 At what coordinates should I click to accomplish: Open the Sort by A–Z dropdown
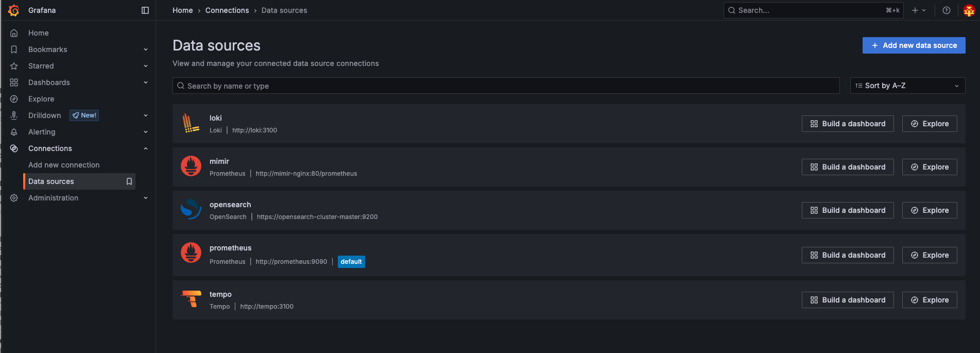click(907, 86)
